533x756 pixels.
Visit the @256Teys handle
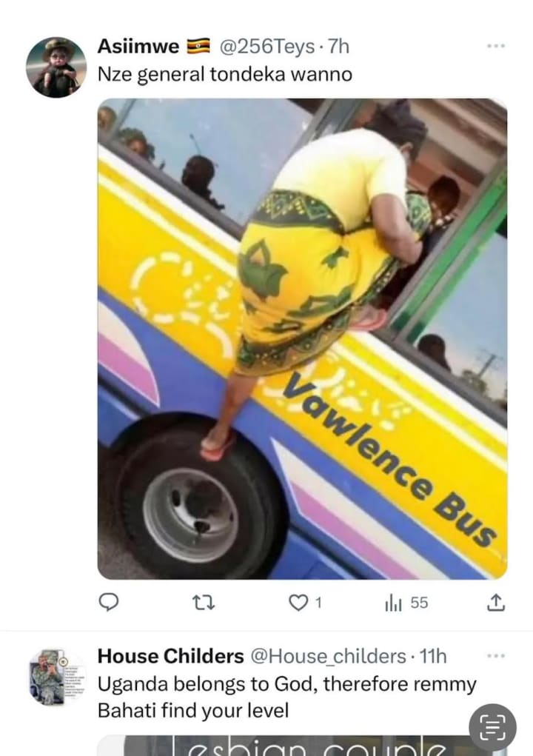click(x=267, y=47)
